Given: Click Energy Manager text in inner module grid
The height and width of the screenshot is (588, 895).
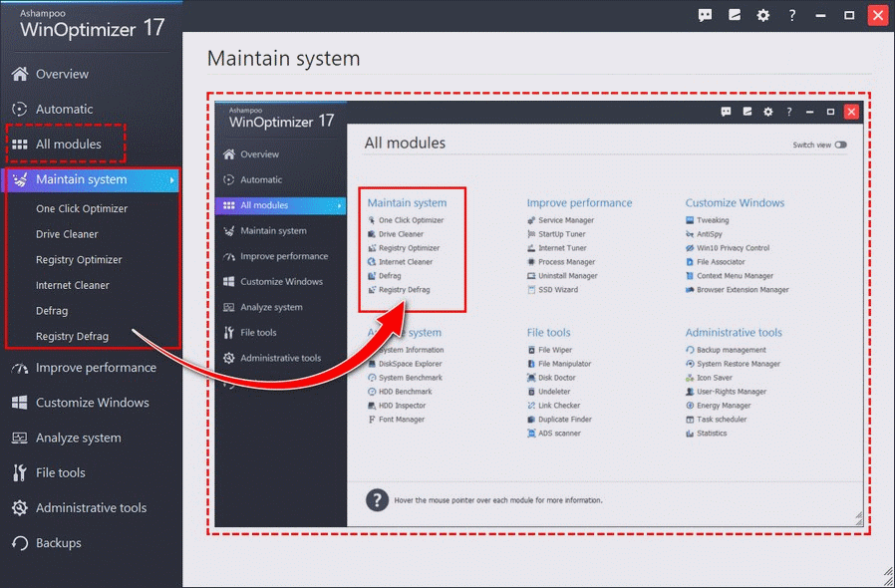Looking at the screenshot, I should click(724, 406).
